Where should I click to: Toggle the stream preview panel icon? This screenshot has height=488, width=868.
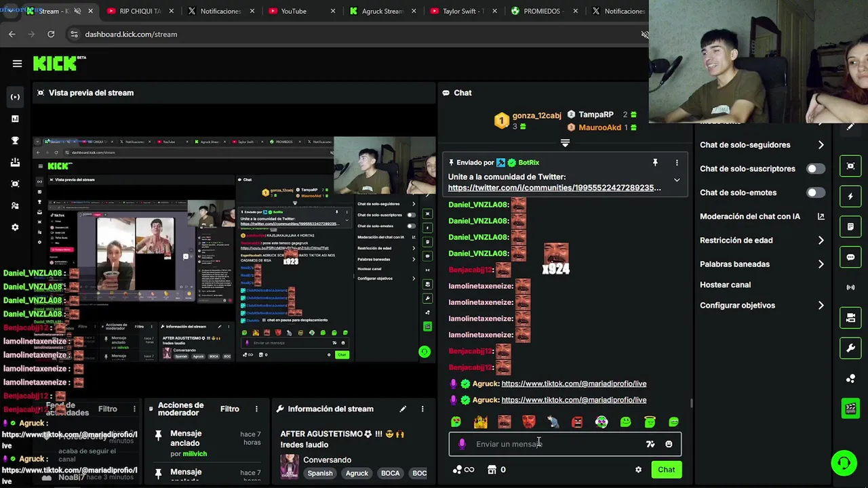[x=850, y=166]
